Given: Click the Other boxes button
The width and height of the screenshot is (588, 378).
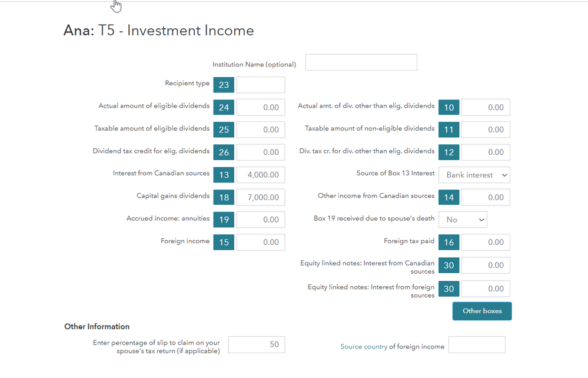Looking at the screenshot, I should coord(482,311).
